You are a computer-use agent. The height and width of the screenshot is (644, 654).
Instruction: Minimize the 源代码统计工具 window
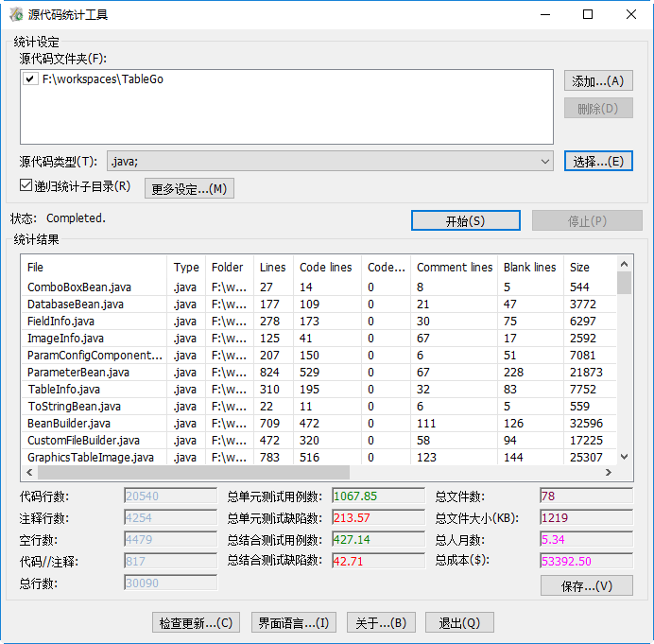[x=545, y=14]
